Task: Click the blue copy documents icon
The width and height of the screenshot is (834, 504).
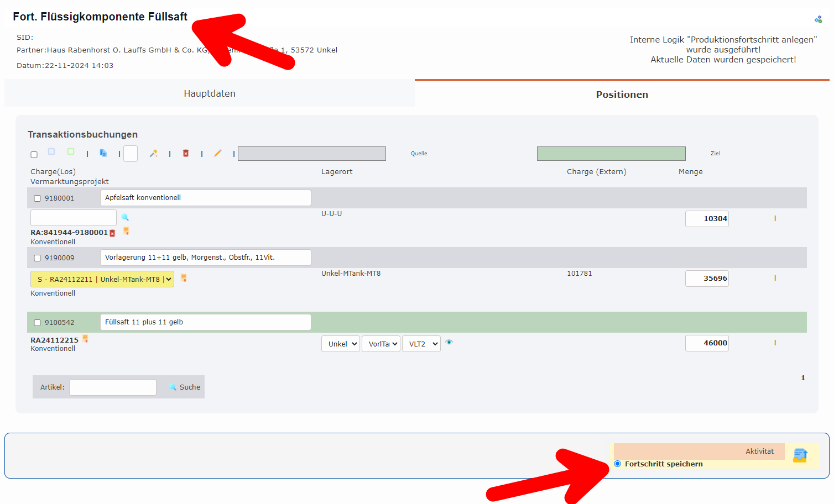Action: coord(103,153)
